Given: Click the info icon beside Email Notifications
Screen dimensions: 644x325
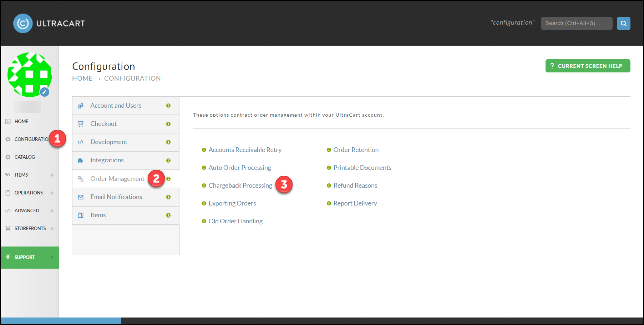Looking at the screenshot, I should (x=168, y=197).
